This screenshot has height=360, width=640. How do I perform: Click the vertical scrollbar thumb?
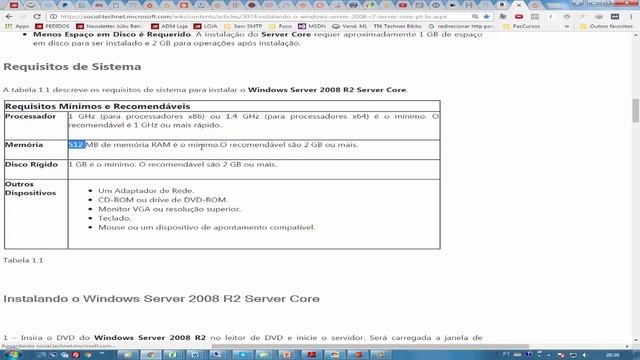[x=636, y=110]
